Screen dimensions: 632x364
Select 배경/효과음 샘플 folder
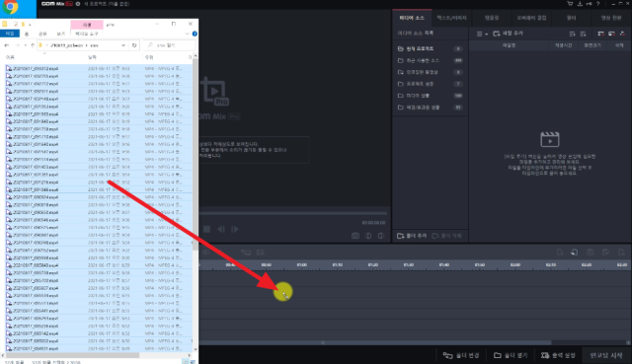(430, 108)
